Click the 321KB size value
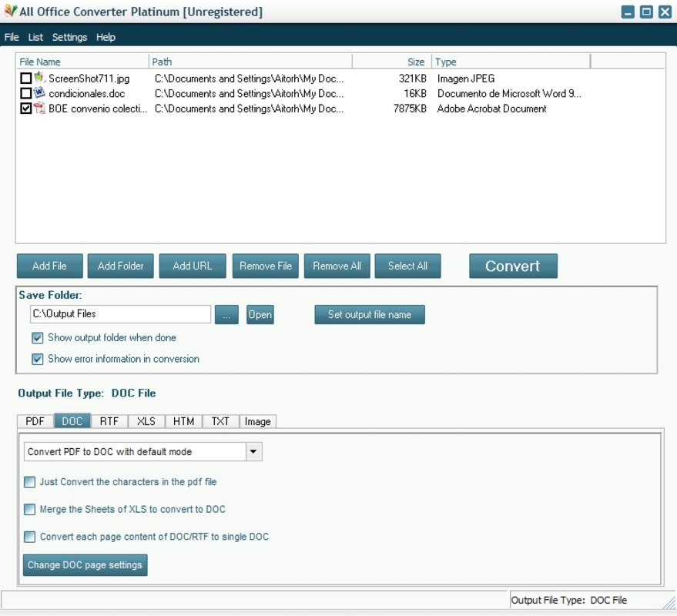This screenshot has width=677, height=616. pos(412,79)
